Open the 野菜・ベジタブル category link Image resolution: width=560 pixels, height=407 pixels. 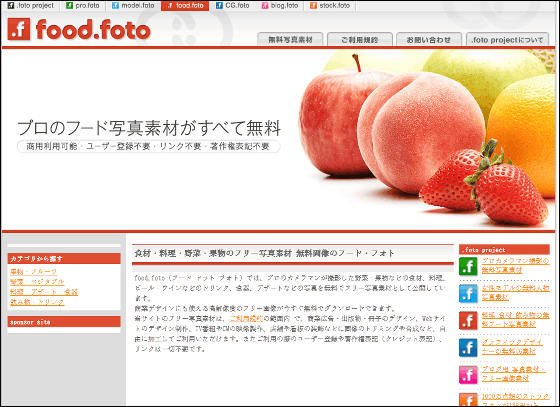[37, 282]
